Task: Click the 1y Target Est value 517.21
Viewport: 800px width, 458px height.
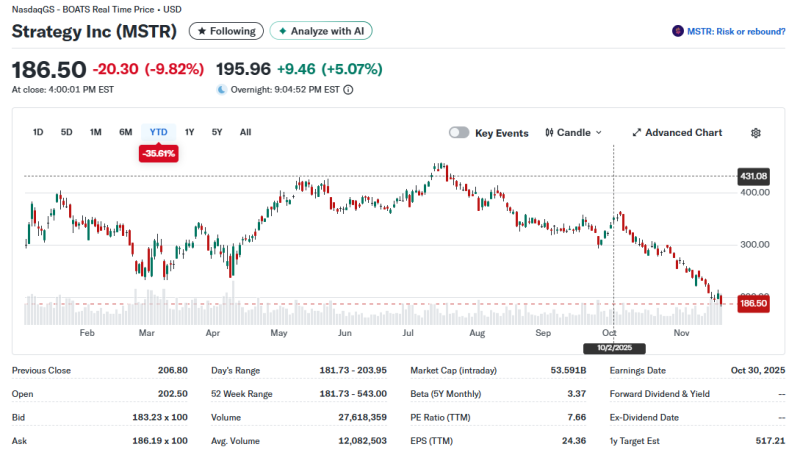Action: tap(770, 441)
